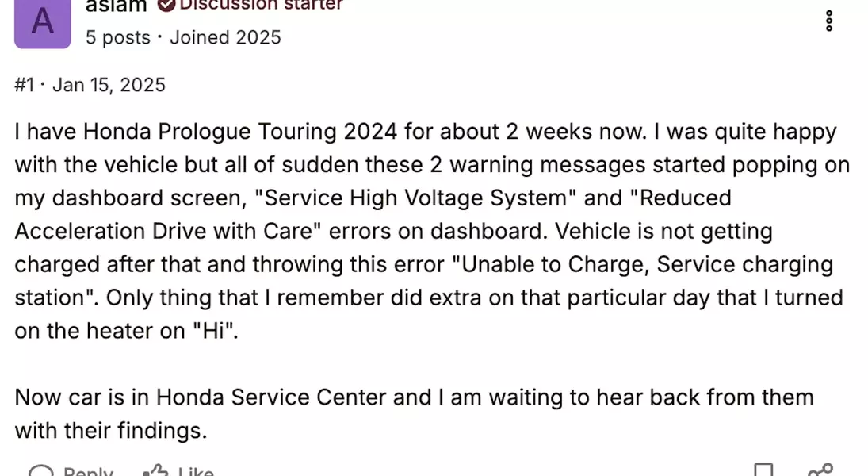Click the Reply speech bubble icon
This screenshot has height=476, width=868.
[40, 471]
